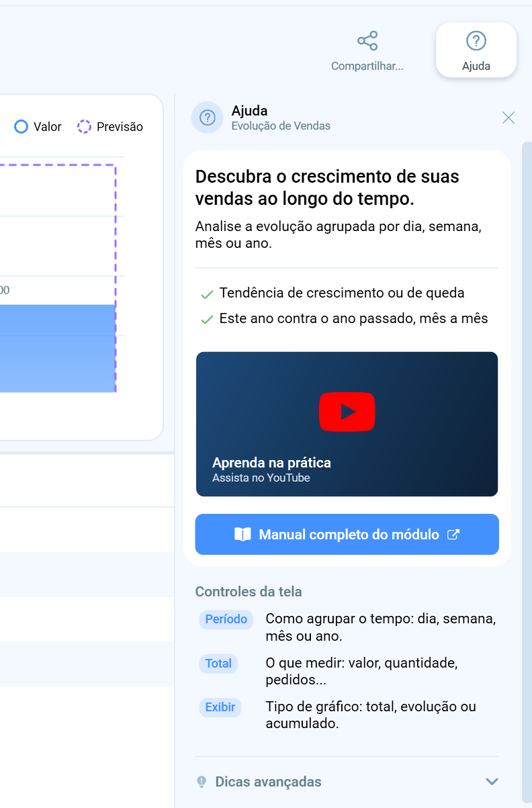
Task: Click the 'Controles da tela' heading
Action: 249,592
